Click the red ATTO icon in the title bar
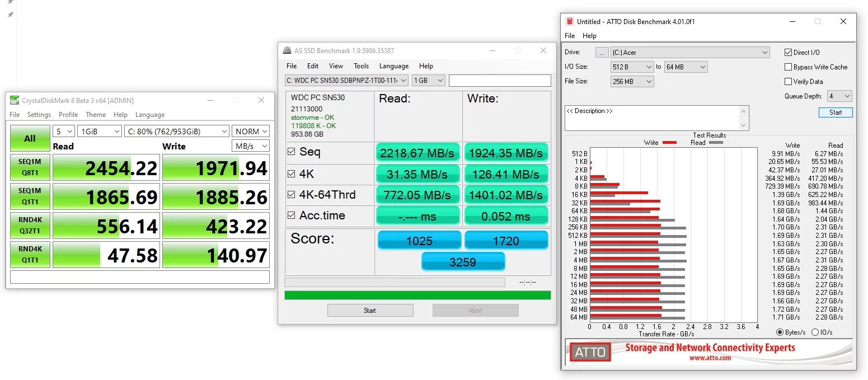868x380 pixels. (569, 21)
